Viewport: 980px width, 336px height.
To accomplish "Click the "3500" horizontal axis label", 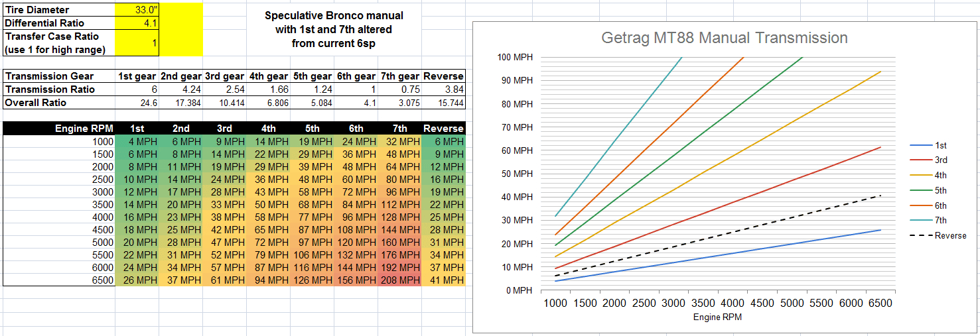I will coord(704,303).
